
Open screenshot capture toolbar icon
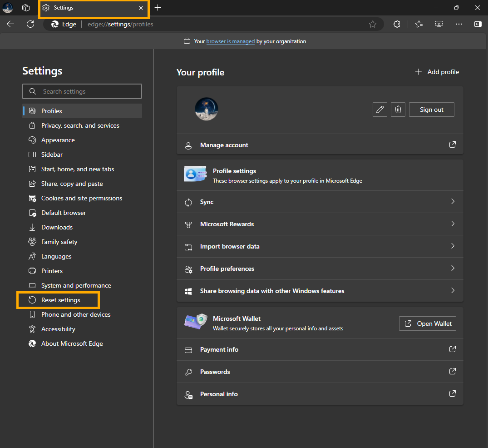pos(439,24)
